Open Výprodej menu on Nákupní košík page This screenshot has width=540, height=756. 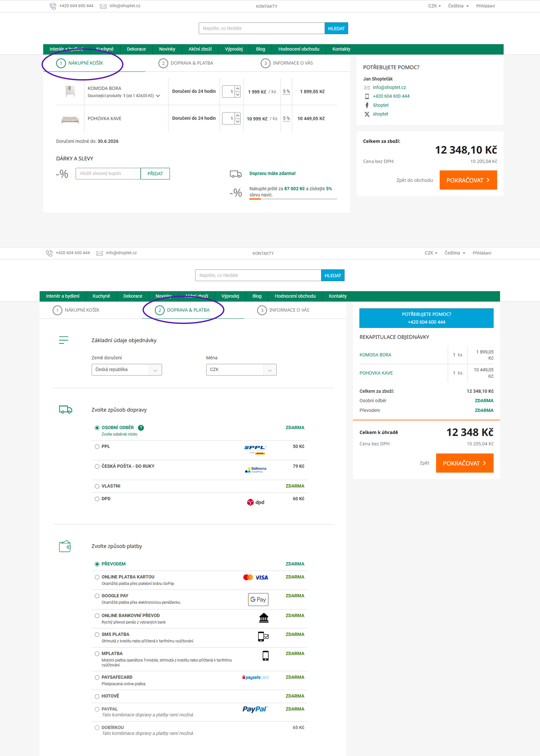click(x=234, y=49)
